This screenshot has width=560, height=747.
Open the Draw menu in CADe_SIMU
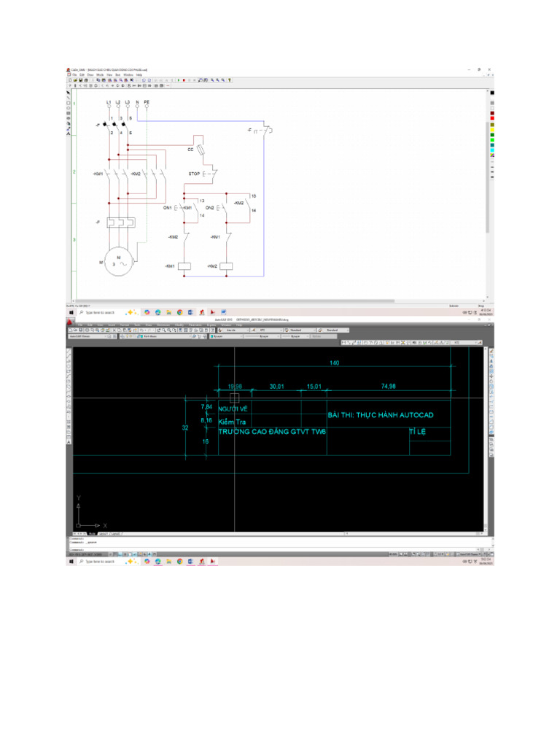pyautogui.click(x=90, y=75)
